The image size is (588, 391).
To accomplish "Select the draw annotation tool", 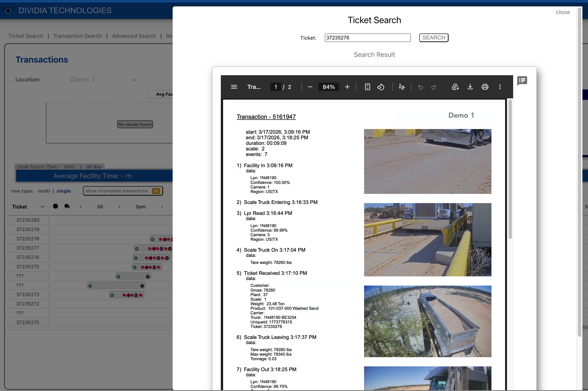I will coord(402,87).
